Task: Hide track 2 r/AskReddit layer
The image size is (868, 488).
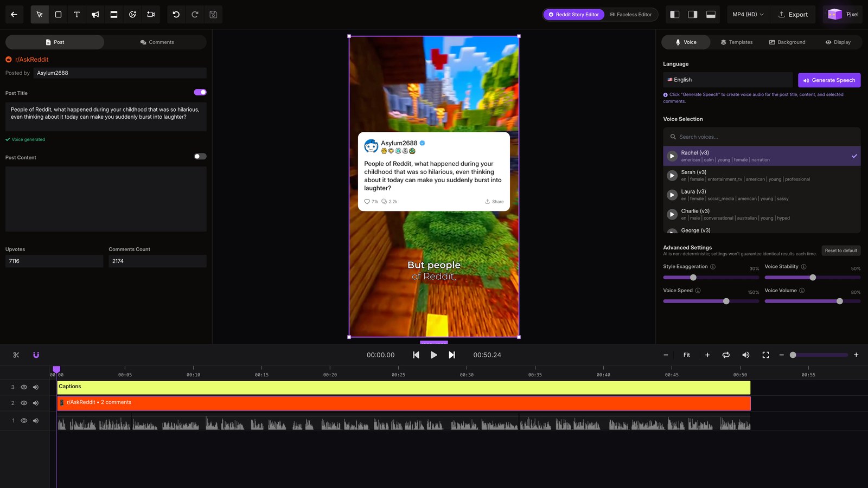Action: tap(24, 403)
